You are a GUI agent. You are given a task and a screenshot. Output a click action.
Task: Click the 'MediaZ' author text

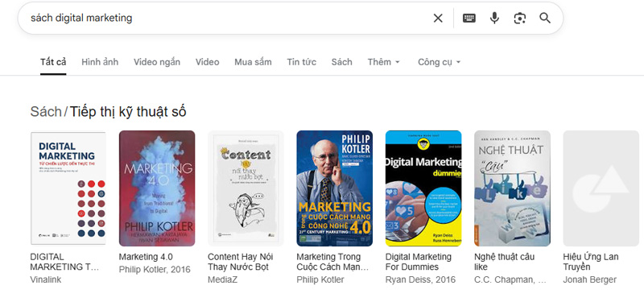coord(223,279)
